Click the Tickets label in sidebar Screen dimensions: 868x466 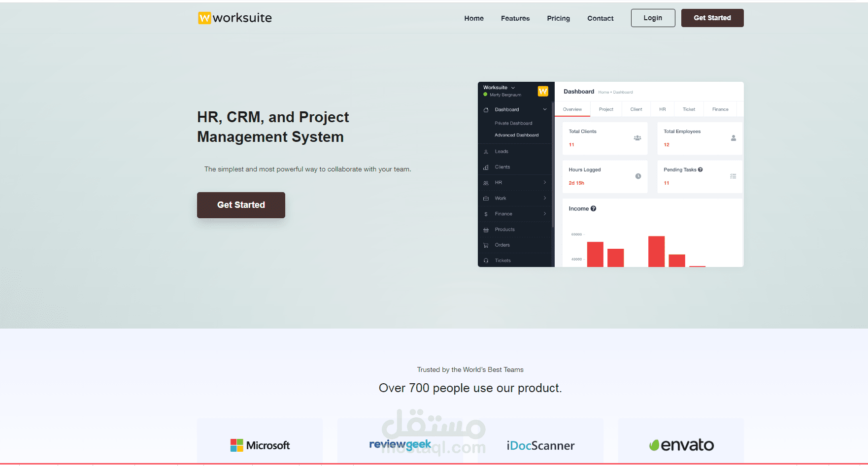[502, 261]
